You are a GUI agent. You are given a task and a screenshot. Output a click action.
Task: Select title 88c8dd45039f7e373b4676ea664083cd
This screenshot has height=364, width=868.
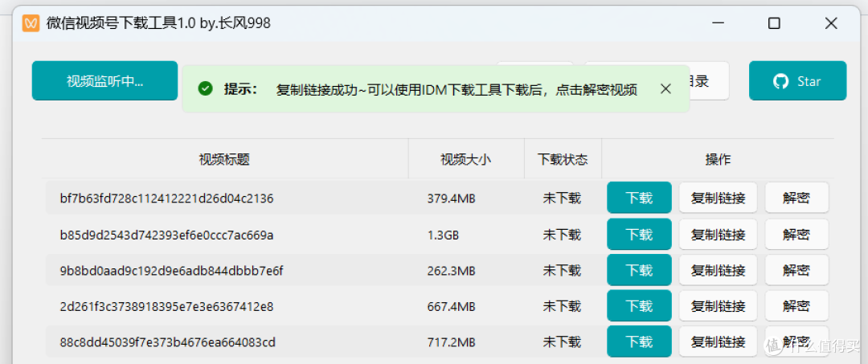(168, 342)
